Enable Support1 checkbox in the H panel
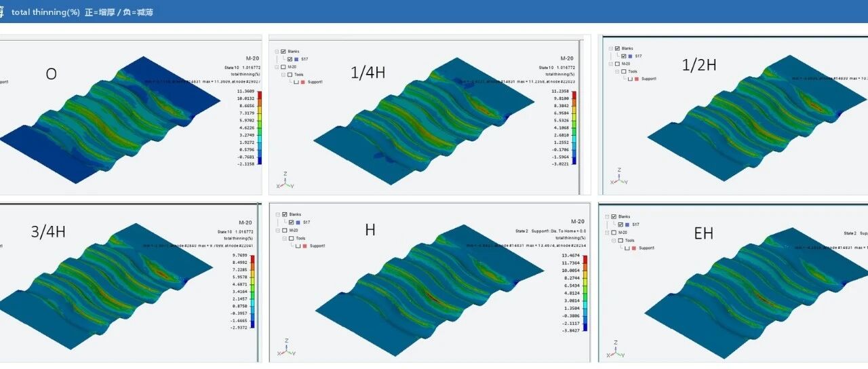 pos(298,246)
